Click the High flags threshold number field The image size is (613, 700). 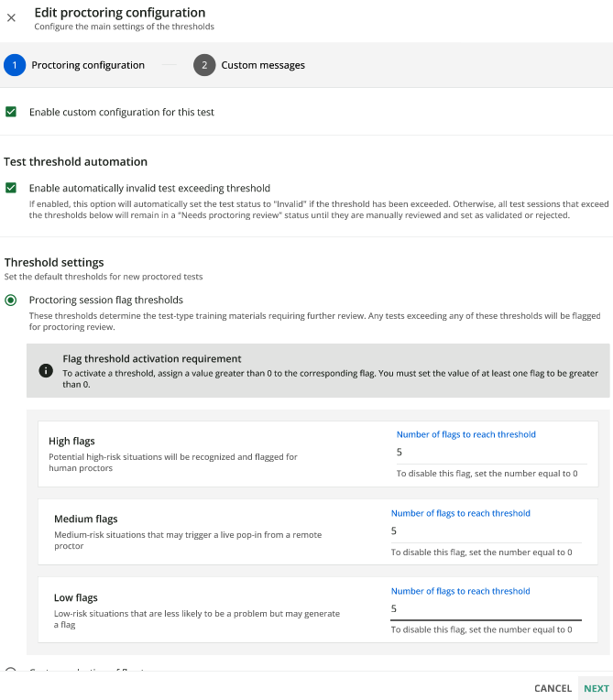[491, 453]
